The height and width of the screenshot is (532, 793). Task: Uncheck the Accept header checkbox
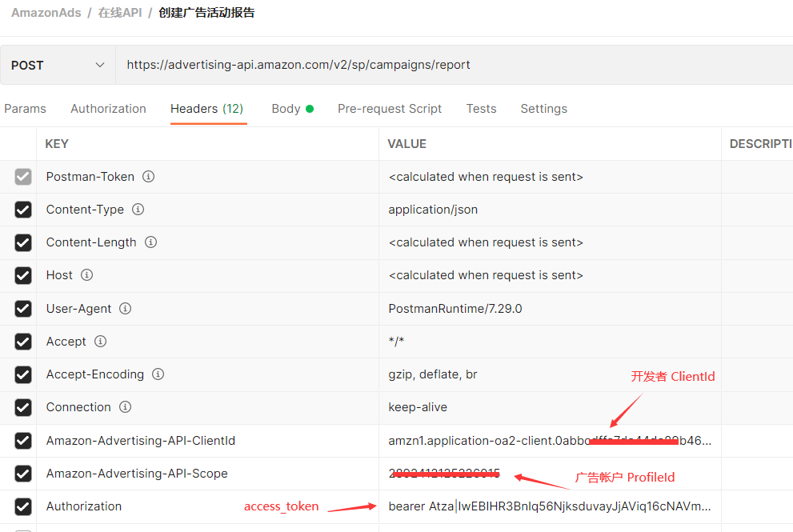click(23, 342)
